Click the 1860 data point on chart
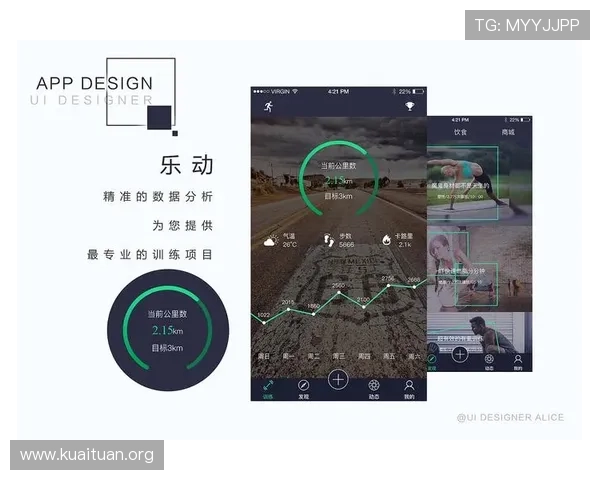Screen dimensions: 600x480 [314, 314]
